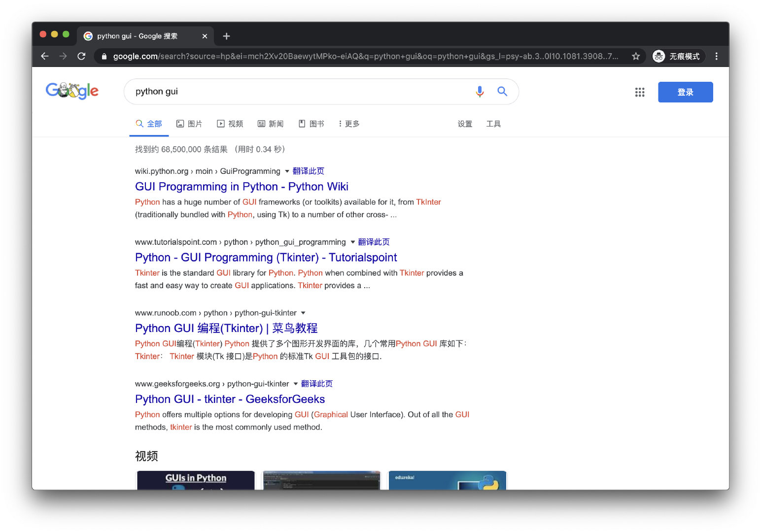
Task: Open the 'GUIs in Python' video thumbnail
Action: coord(196,480)
